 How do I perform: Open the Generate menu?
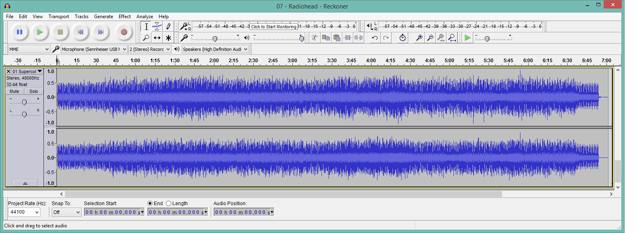pos(103,17)
